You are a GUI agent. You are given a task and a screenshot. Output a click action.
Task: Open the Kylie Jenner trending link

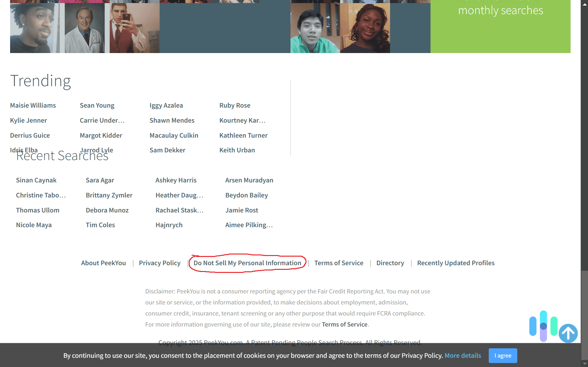[28, 120]
